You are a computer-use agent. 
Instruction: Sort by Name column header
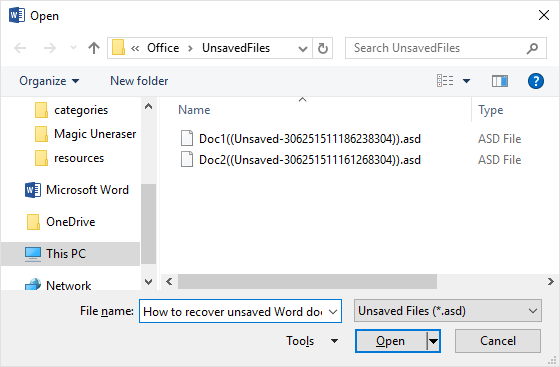(x=194, y=110)
